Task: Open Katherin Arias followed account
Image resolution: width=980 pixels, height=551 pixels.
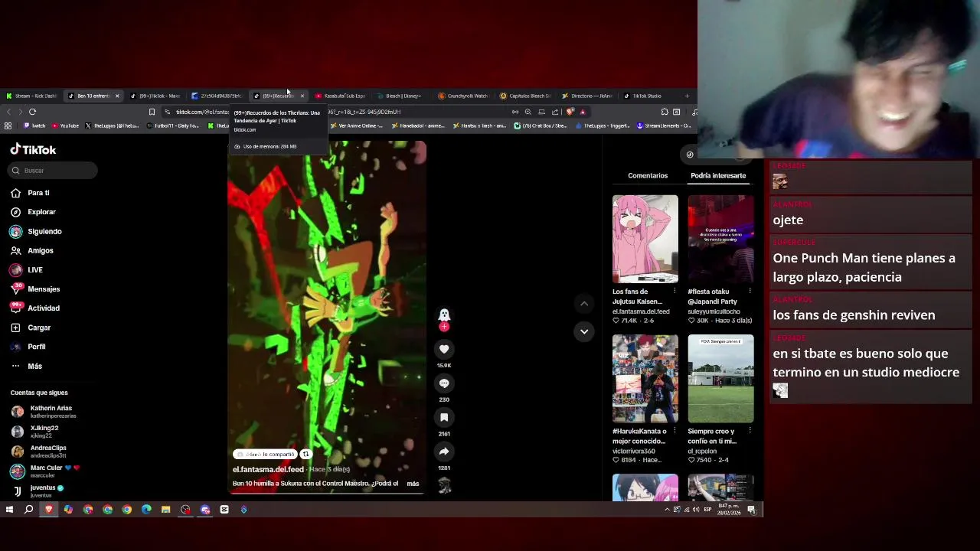Action: pos(51,412)
